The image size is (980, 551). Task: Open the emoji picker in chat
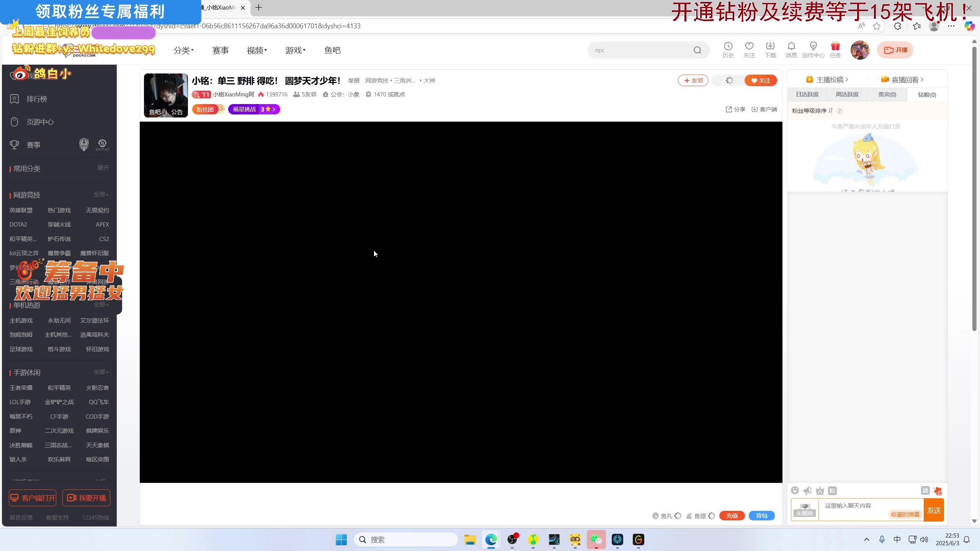coord(795,491)
